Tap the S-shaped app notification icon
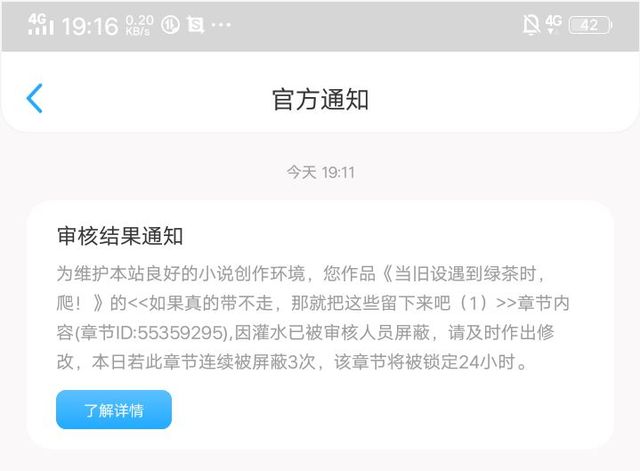This screenshot has height=471, width=640. tap(196, 25)
